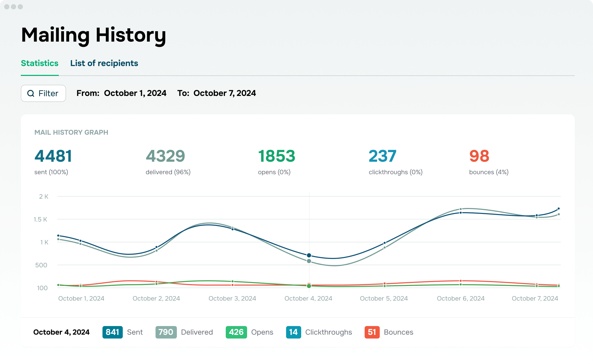Click the first gray window control dot
The height and width of the screenshot is (364, 593).
(x=7, y=7)
